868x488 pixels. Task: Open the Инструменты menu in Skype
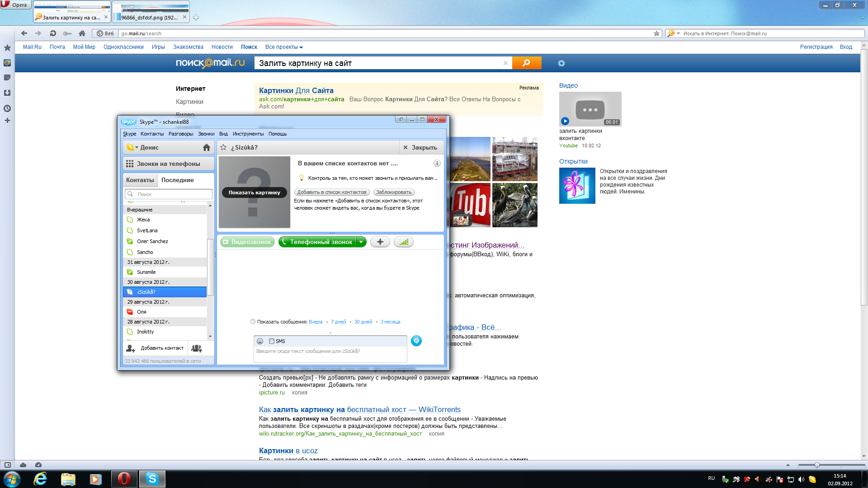248,134
